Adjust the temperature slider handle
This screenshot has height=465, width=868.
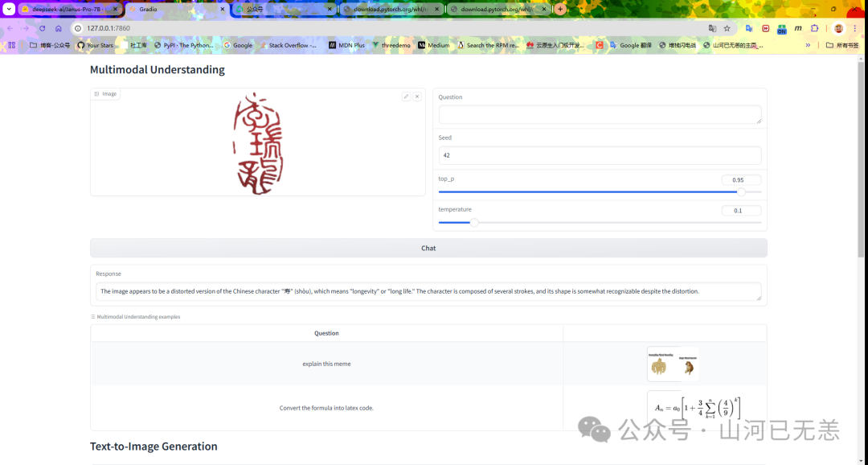tap(474, 222)
